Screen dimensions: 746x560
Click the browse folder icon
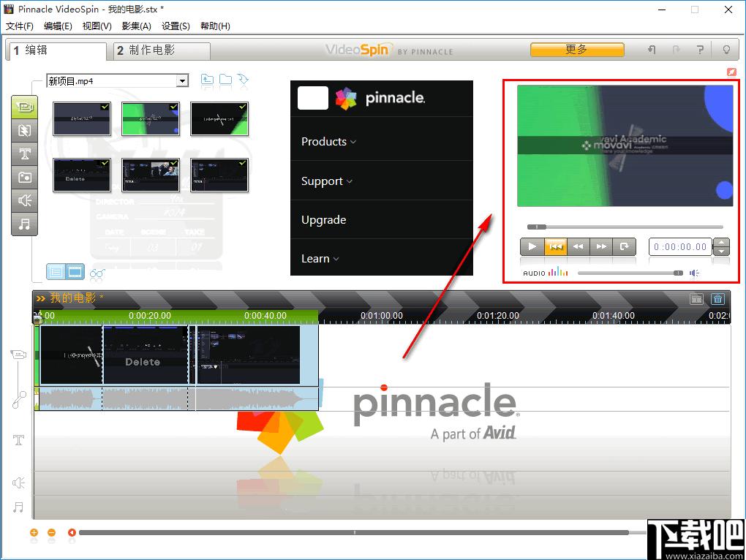coord(225,80)
